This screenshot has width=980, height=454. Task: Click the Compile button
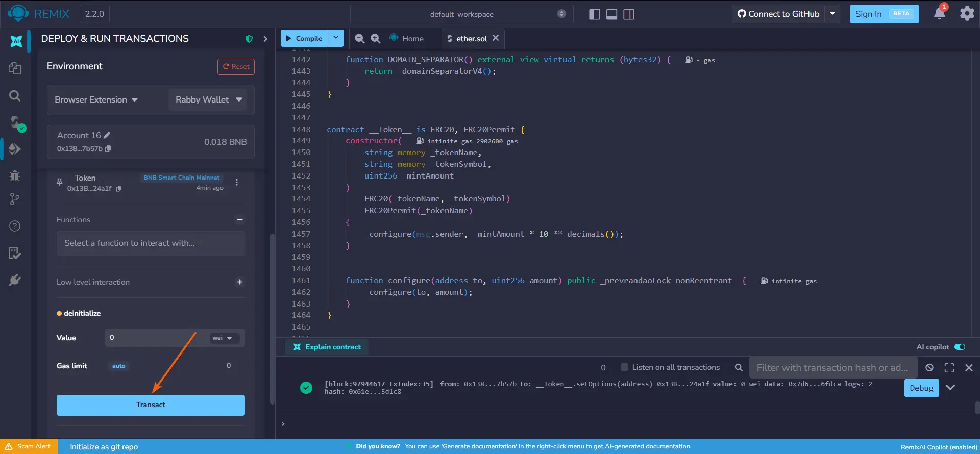(x=304, y=38)
